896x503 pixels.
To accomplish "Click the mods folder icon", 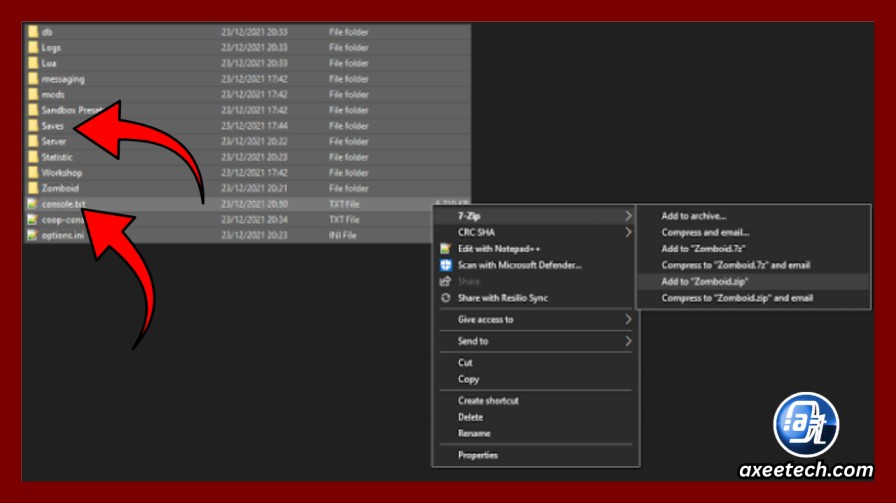I will pyautogui.click(x=33, y=94).
